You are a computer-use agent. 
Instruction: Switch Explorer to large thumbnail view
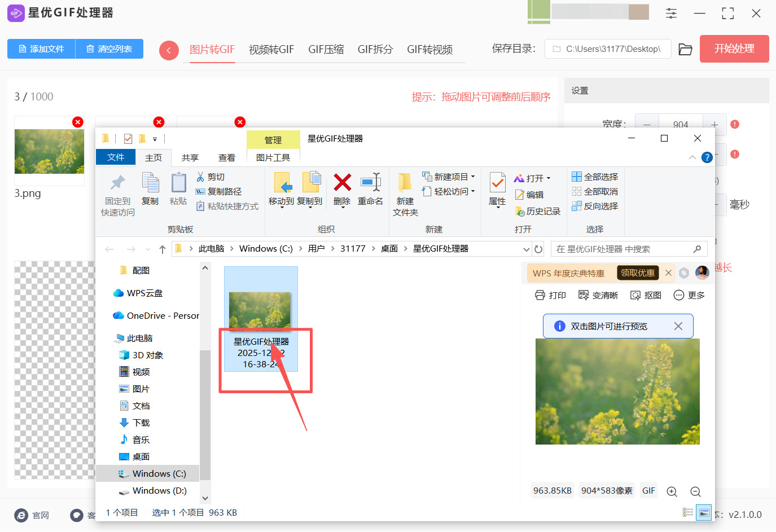(703, 512)
